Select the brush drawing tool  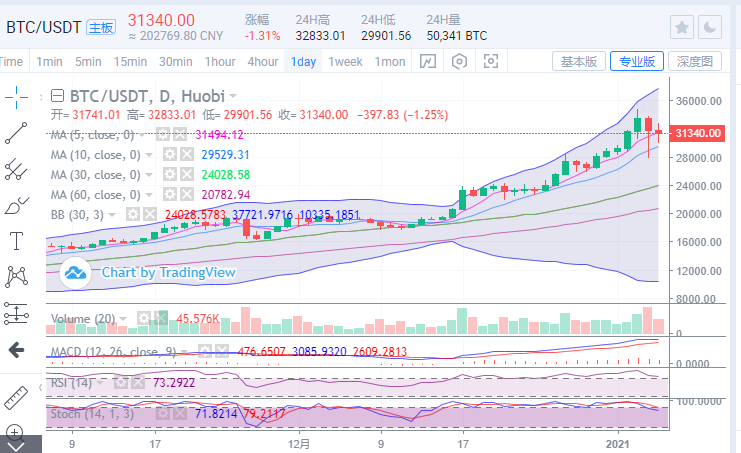pyautogui.click(x=16, y=206)
